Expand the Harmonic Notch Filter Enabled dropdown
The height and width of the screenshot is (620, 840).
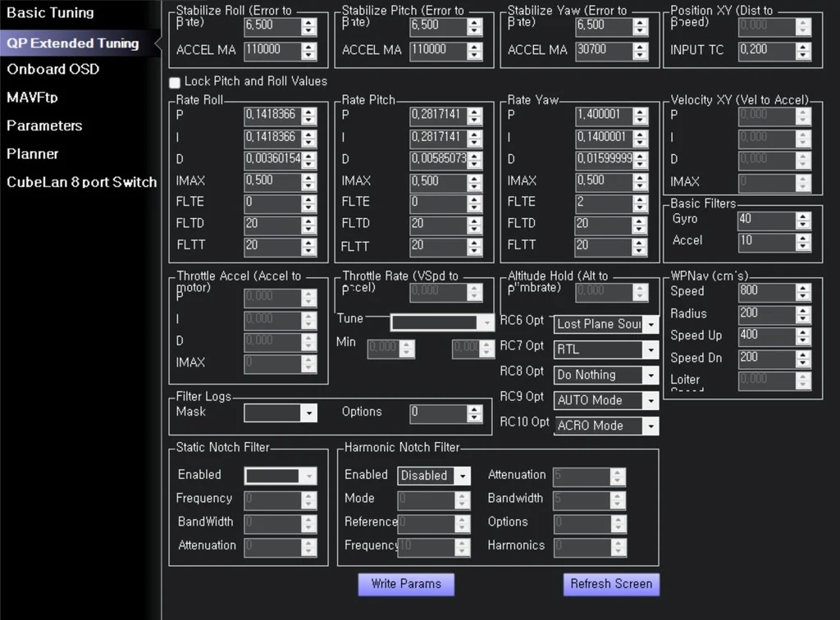(434, 476)
